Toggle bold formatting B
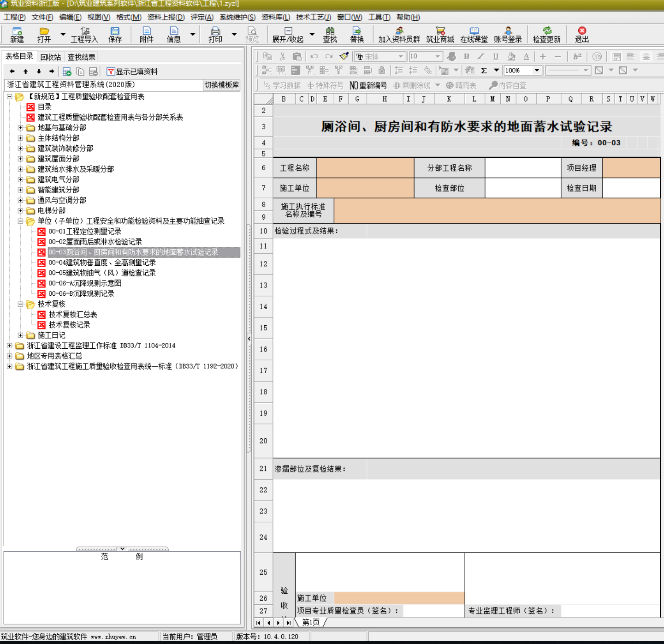 [x=467, y=56]
